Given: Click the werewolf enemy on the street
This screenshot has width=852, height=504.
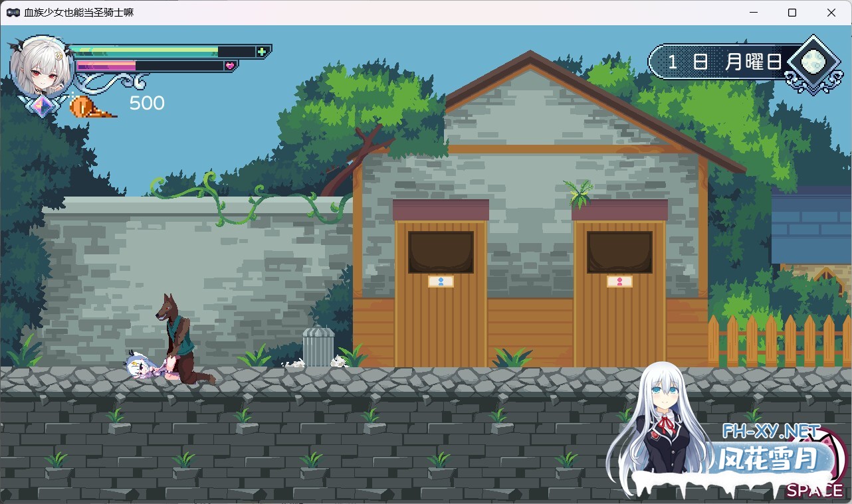Looking at the screenshot, I should pos(181,339).
